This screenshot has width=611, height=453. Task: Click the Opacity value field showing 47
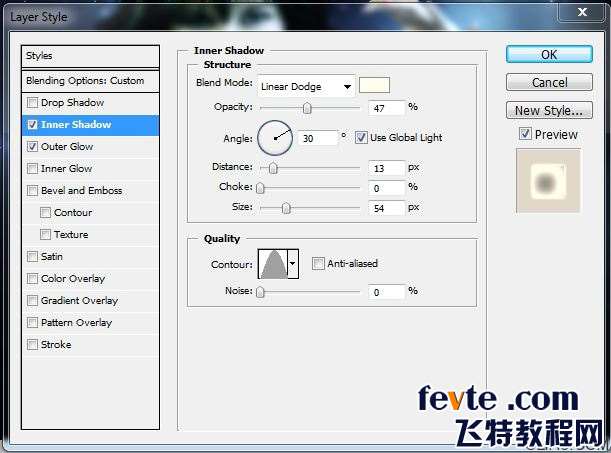pyautogui.click(x=387, y=108)
